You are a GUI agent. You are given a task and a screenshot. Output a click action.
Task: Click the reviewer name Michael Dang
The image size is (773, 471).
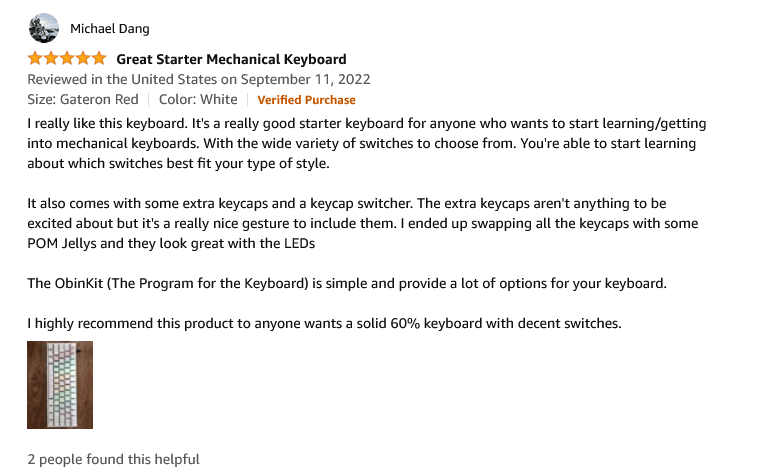tap(109, 29)
